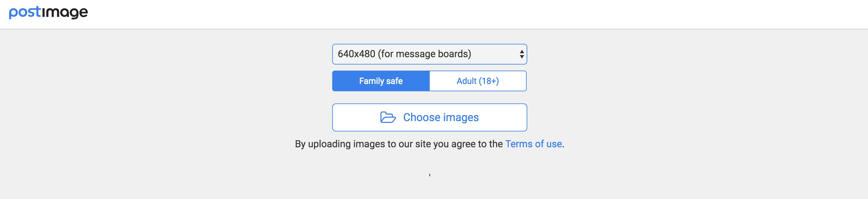Screen dimensions: 868x199
Task: Read the Terms of use agreement
Action: pyautogui.click(x=533, y=144)
